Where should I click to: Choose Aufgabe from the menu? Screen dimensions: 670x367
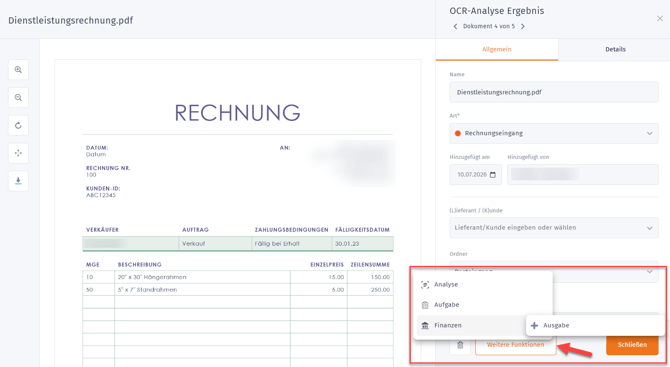tap(483, 305)
